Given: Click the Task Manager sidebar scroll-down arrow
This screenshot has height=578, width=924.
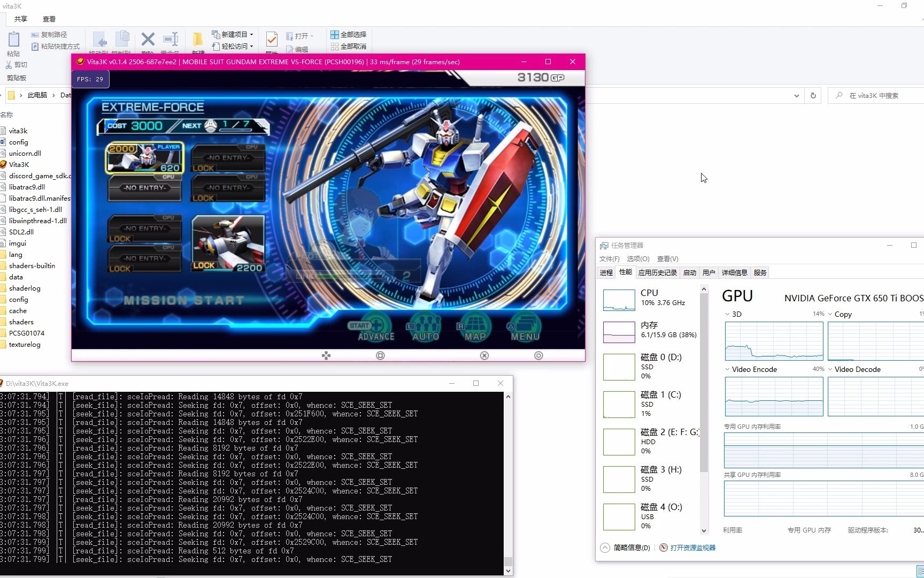Looking at the screenshot, I should (704, 530).
